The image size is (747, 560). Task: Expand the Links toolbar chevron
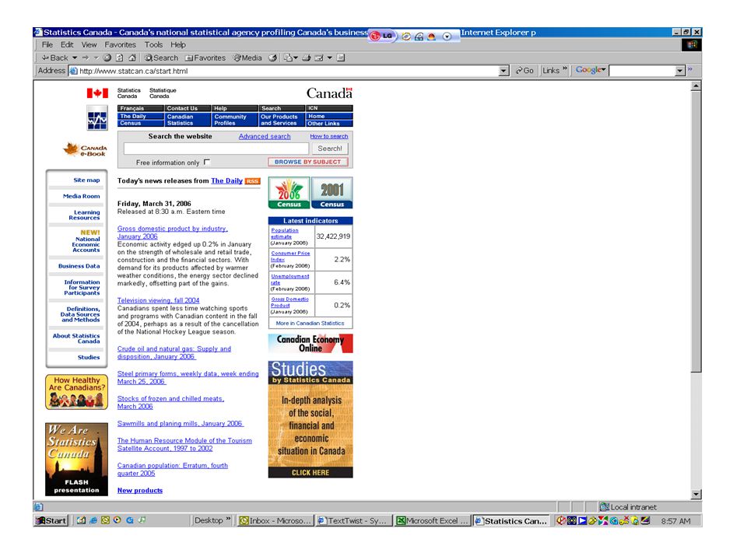(565, 68)
